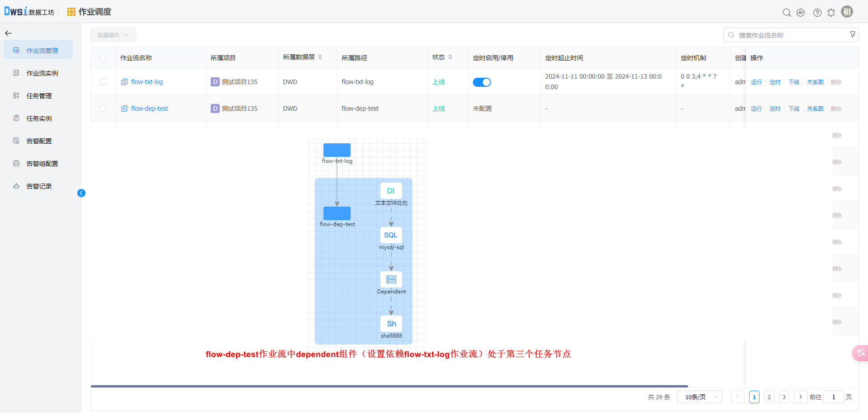Open the 批量操作 dropdown
This screenshot has width=868, height=420.
113,35
